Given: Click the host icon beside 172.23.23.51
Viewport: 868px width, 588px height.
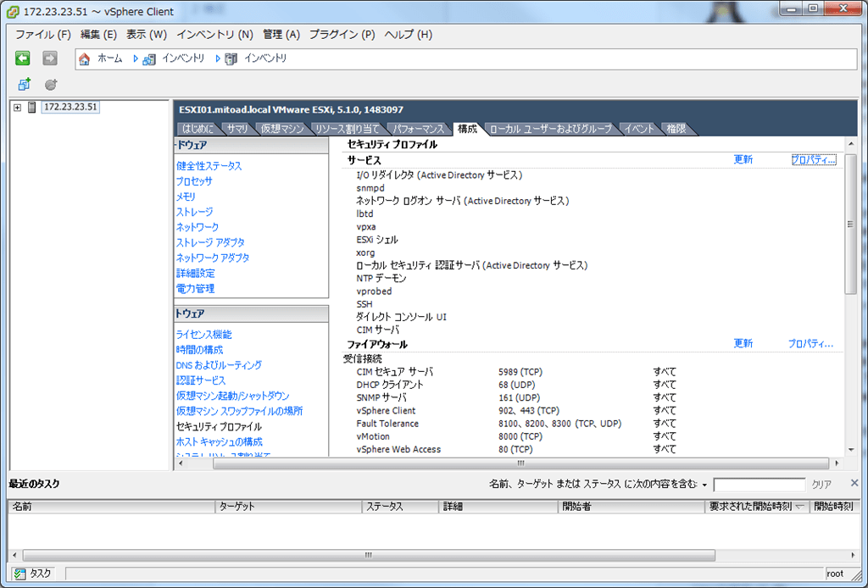Looking at the screenshot, I should click(32, 108).
